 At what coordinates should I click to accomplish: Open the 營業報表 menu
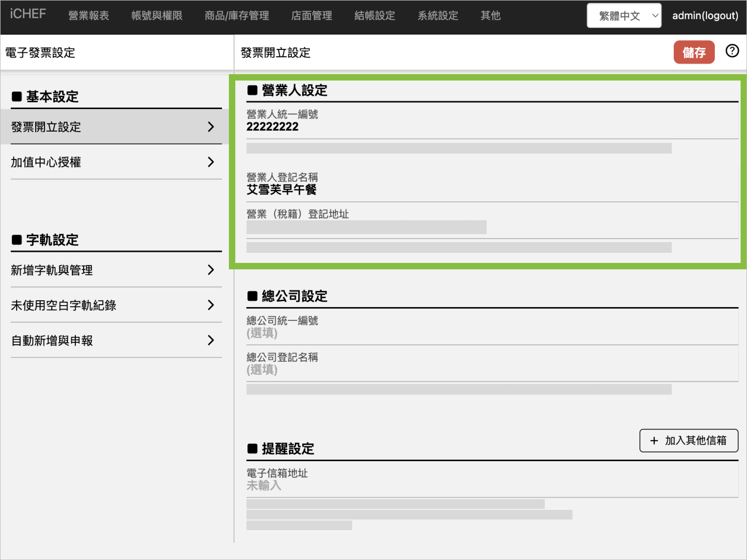89,15
